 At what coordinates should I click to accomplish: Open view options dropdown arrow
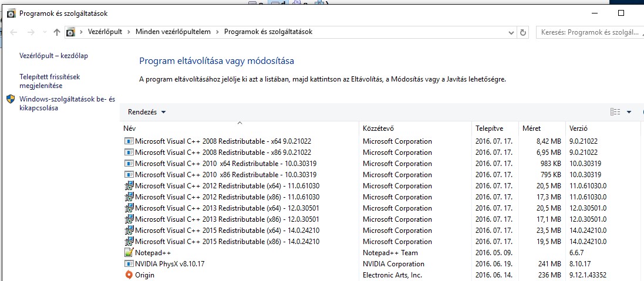click(x=629, y=112)
